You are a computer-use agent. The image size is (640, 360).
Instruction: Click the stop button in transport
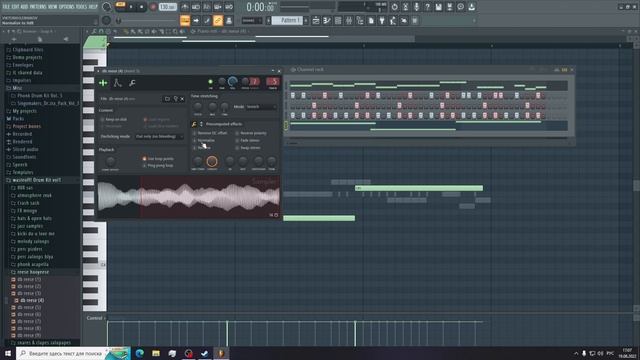pos(142,7)
